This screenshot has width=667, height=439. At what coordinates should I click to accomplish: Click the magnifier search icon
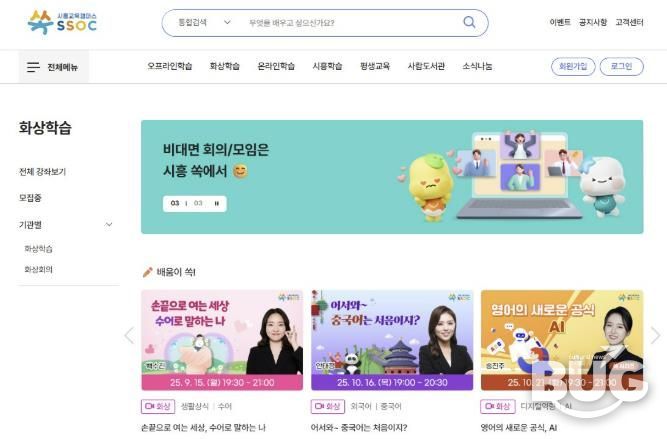pyautogui.click(x=469, y=22)
